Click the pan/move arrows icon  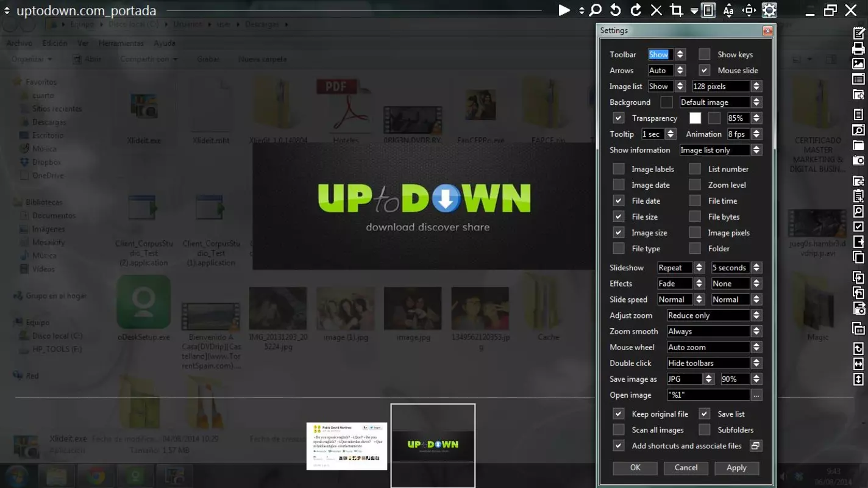coord(749,10)
